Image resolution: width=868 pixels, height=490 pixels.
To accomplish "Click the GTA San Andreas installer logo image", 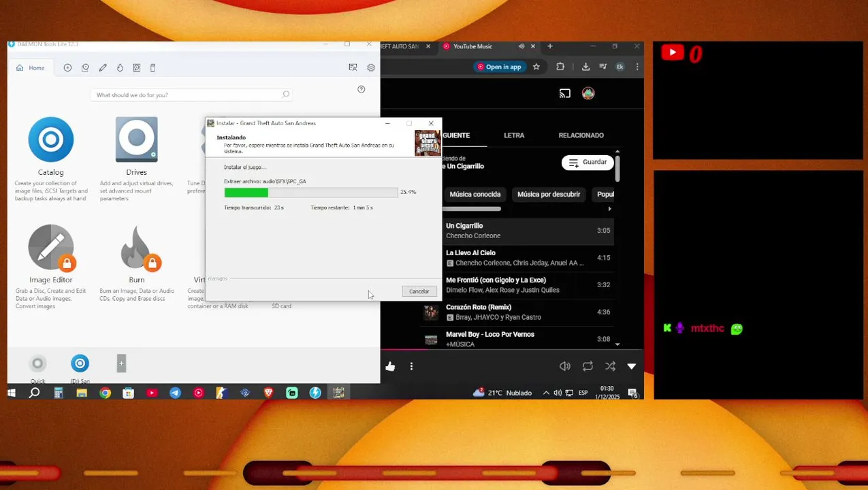I will coord(428,143).
